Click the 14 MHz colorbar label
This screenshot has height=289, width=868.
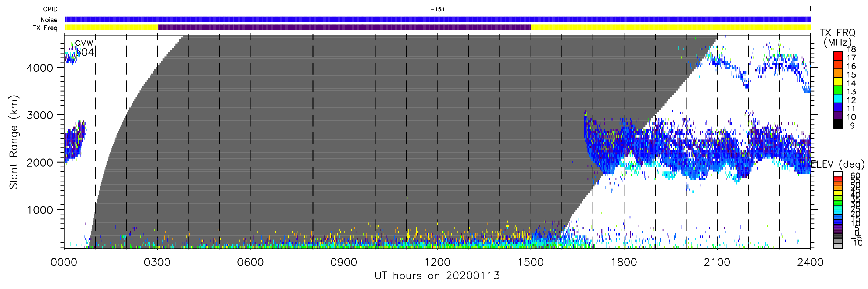click(851, 83)
